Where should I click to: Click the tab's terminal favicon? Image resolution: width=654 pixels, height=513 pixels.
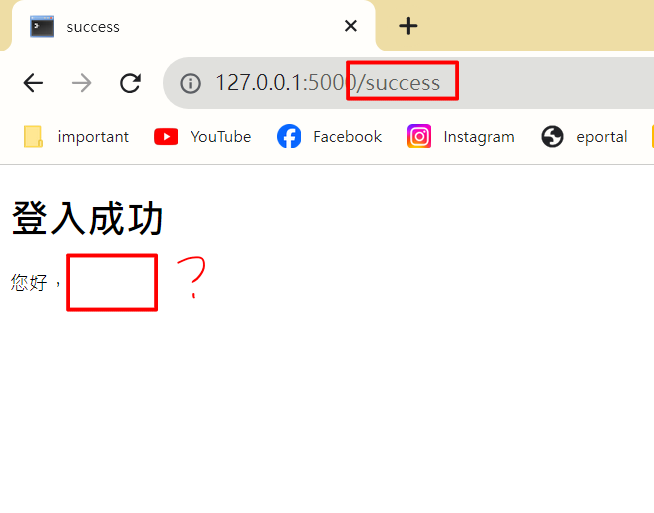42,26
